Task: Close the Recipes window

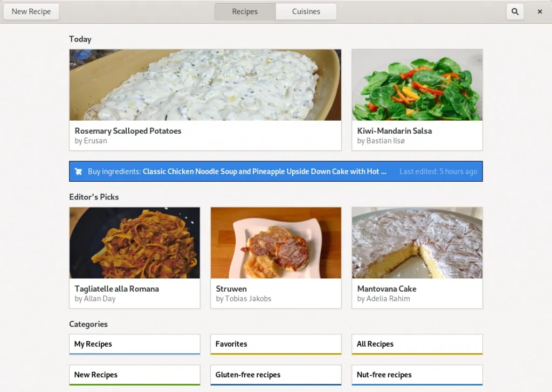Action: [x=539, y=11]
